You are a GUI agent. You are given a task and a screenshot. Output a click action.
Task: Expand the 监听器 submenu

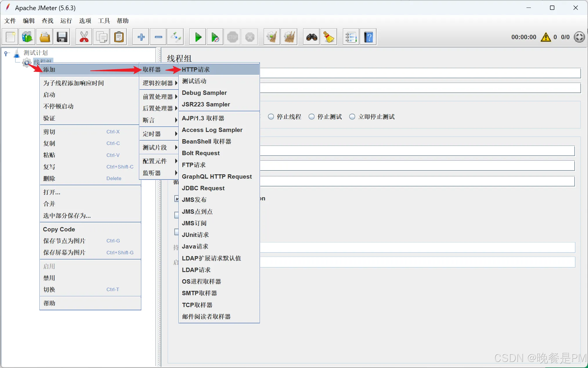pos(159,173)
